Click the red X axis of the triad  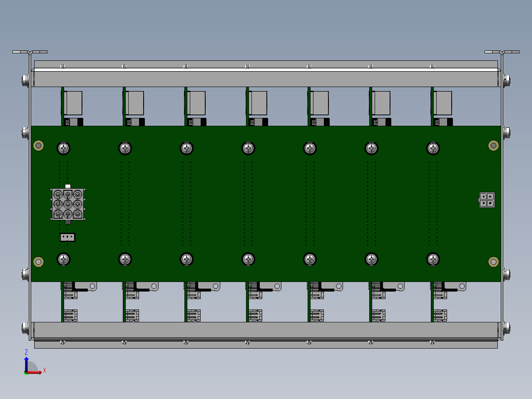(x=35, y=372)
